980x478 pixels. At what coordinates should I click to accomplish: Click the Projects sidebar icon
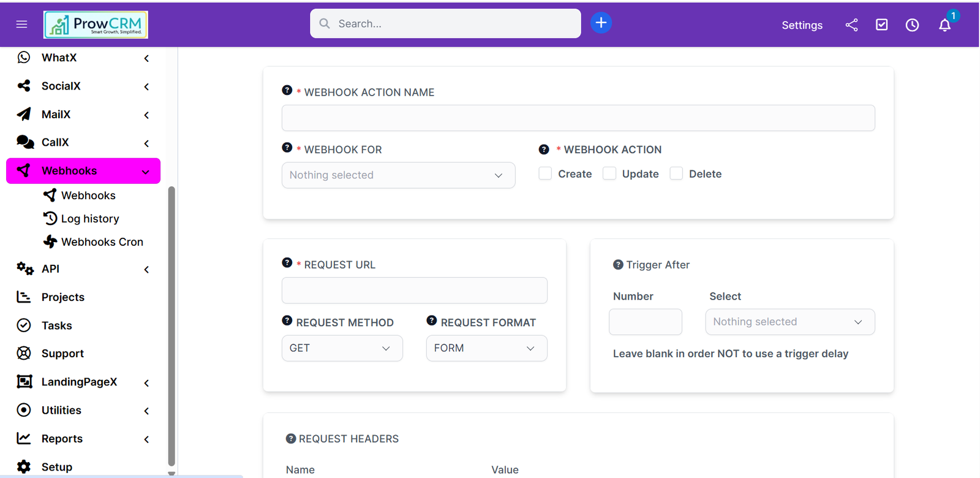click(24, 297)
